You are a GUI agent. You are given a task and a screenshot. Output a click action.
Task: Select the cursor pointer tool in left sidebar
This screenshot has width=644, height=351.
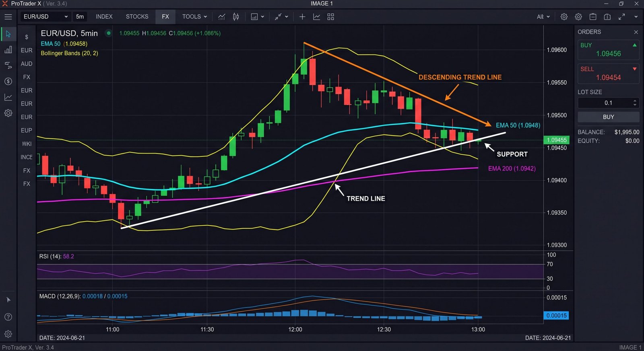(8, 34)
